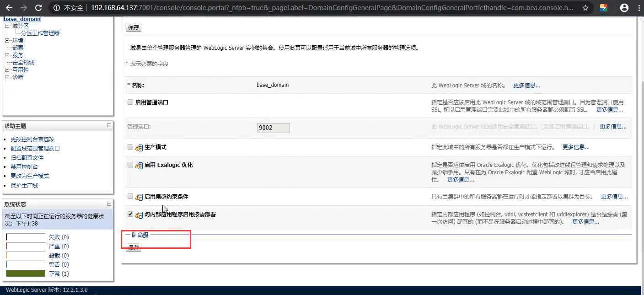Toggle the 启用集群约束条件 checkbox

tap(130, 196)
